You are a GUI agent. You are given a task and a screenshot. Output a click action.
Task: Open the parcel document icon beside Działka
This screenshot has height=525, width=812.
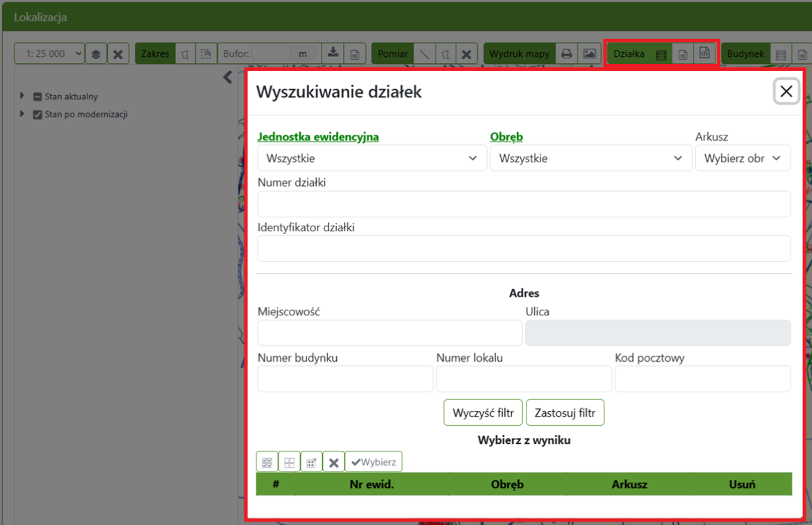[683, 53]
